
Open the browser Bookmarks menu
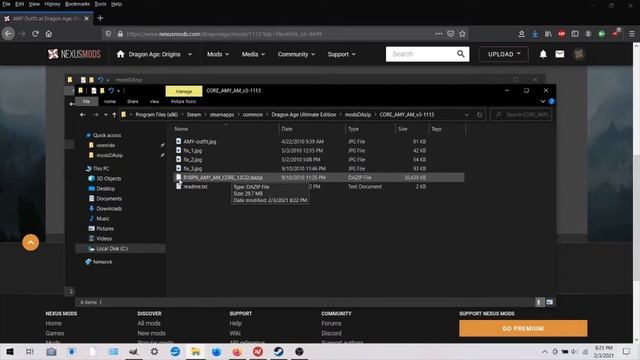(x=77, y=4)
